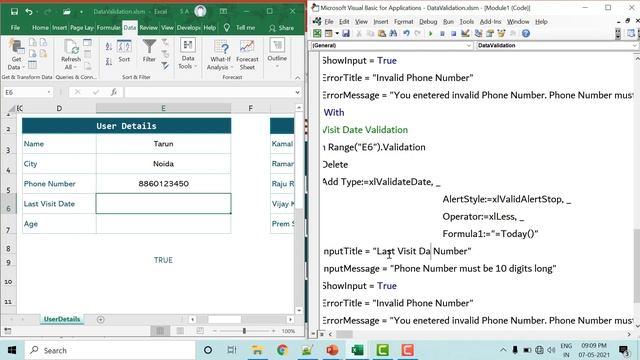Screen dimensions: 640x360
Task: Select the UserDetails sheet tab
Action: (x=62, y=319)
